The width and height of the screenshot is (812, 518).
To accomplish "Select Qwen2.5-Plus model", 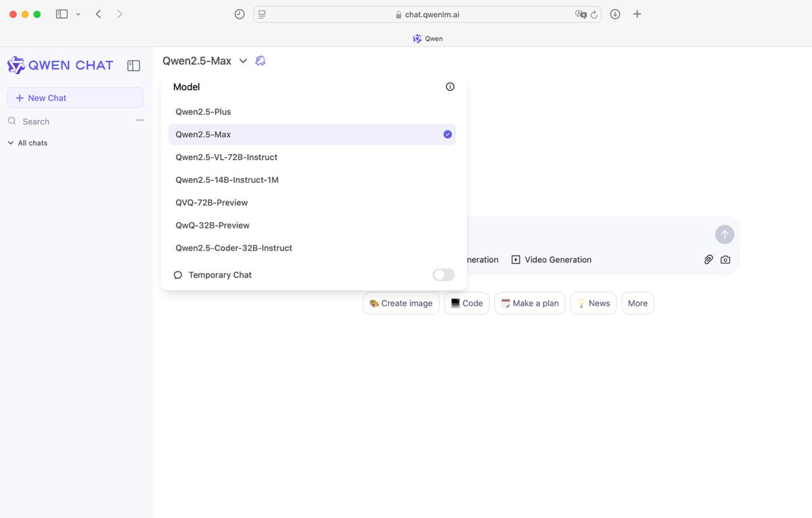I will (203, 112).
